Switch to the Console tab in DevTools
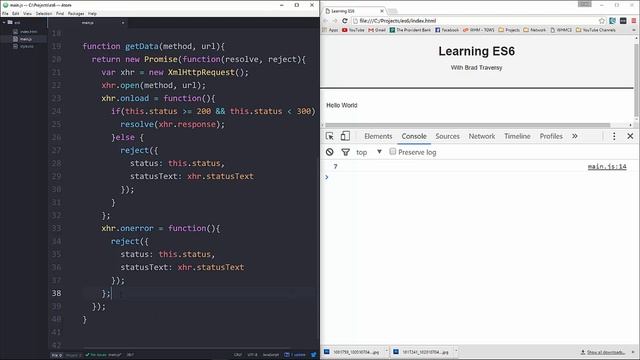The height and width of the screenshot is (360, 640). pos(414,136)
